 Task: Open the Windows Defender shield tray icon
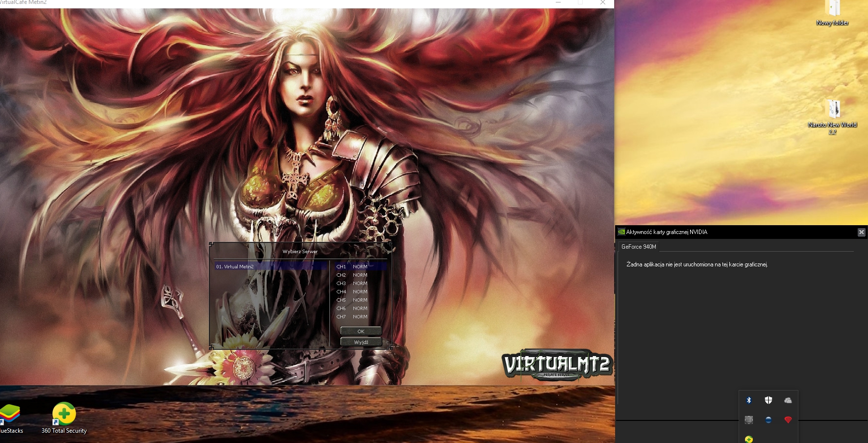(769, 400)
